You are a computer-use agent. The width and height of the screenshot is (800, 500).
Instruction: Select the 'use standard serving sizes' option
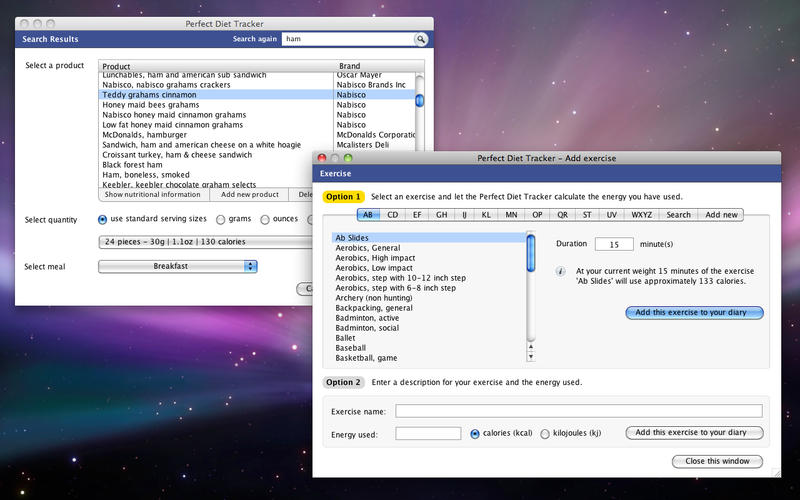pyautogui.click(x=103, y=219)
